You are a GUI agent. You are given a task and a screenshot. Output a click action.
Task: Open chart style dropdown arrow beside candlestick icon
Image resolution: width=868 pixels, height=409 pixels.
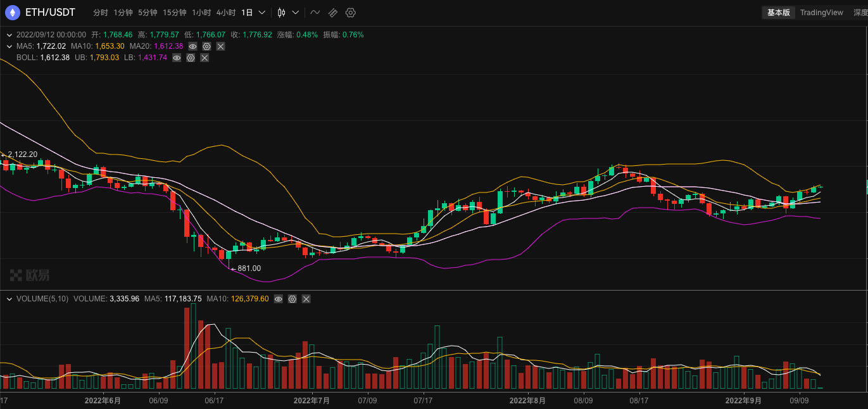click(x=296, y=13)
